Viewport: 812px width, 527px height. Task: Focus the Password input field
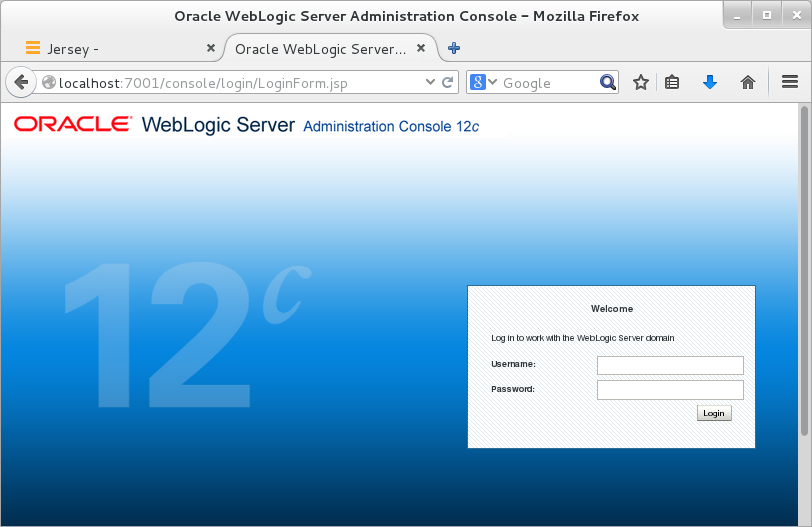coord(670,390)
